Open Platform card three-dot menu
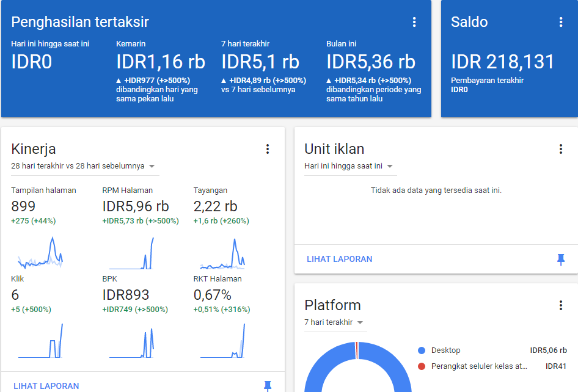Viewport: 578px width, 392px height. point(561,305)
